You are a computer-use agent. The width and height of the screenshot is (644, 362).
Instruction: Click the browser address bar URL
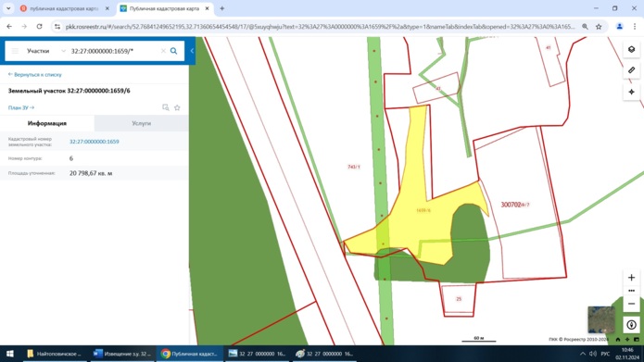pos(321,27)
